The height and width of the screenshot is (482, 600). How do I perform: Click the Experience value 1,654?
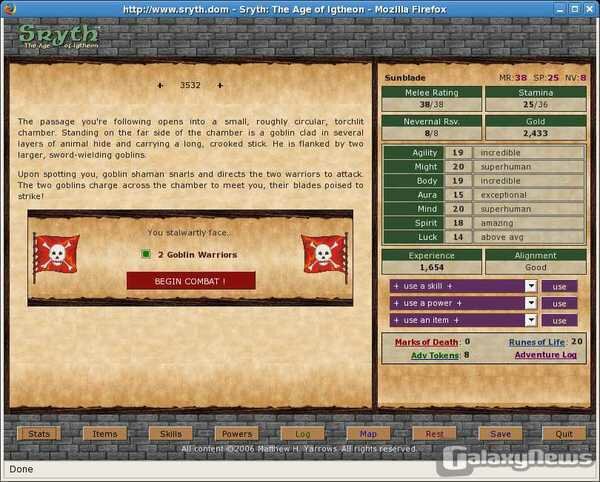pyautogui.click(x=431, y=267)
